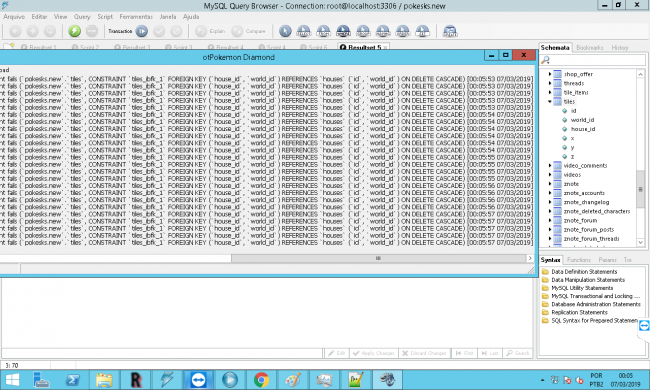This screenshot has height=390, width=650.
Task: Open Chrome from the taskbar
Action: (261, 380)
